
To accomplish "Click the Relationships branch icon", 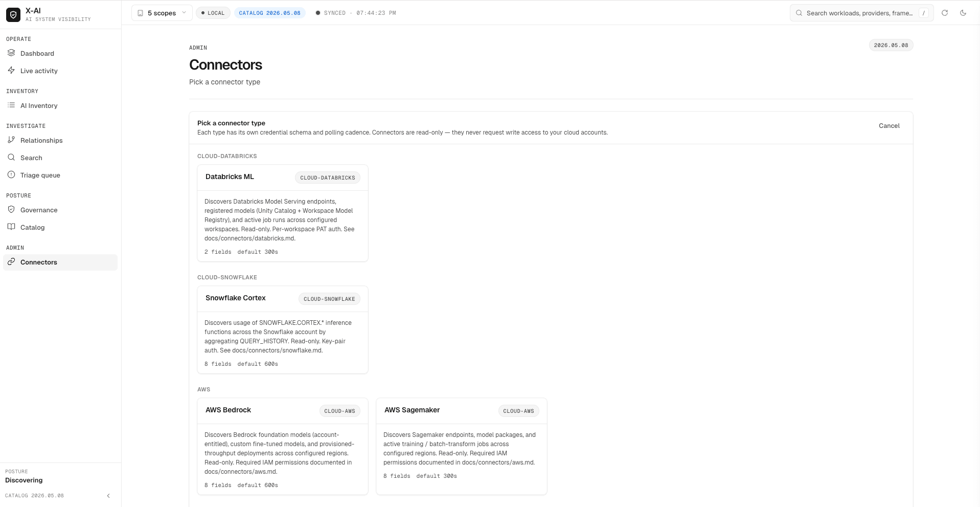I will [11, 140].
